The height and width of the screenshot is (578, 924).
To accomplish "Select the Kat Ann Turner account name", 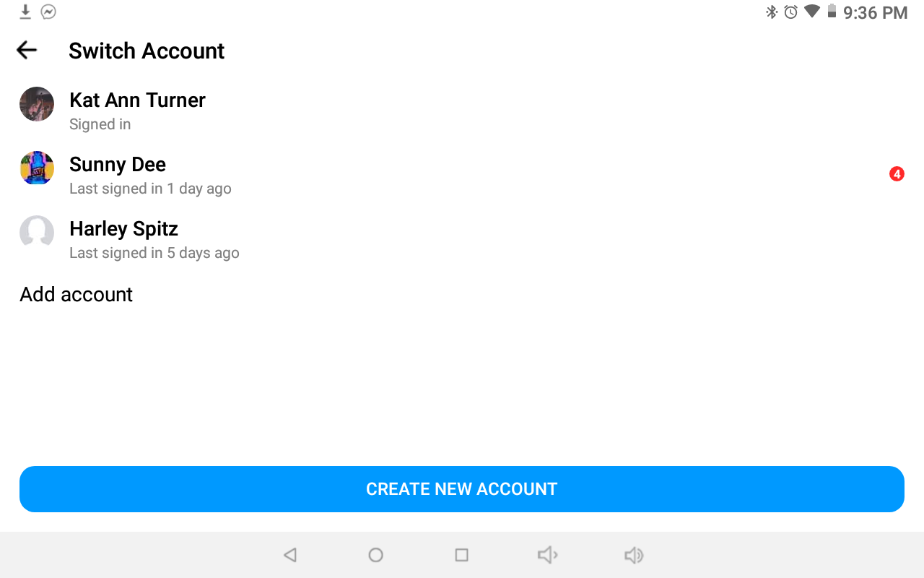I will [x=137, y=100].
